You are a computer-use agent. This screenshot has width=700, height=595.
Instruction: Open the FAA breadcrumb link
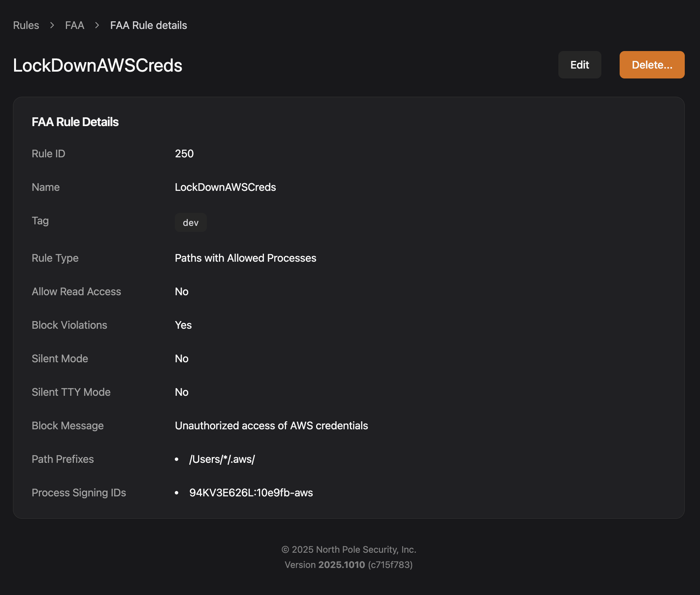click(75, 25)
